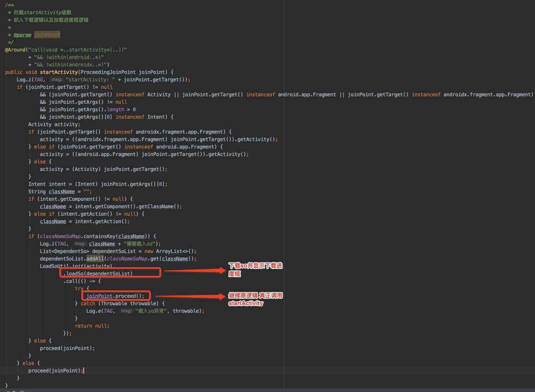Click the joinPoint.proceed(); statement
Image resolution: width=535 pixels, height=392 pixels.
click(x=115, y=296)
